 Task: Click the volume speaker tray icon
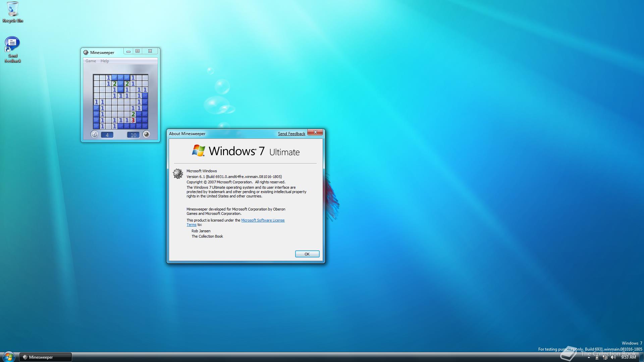tap(613, 358)
